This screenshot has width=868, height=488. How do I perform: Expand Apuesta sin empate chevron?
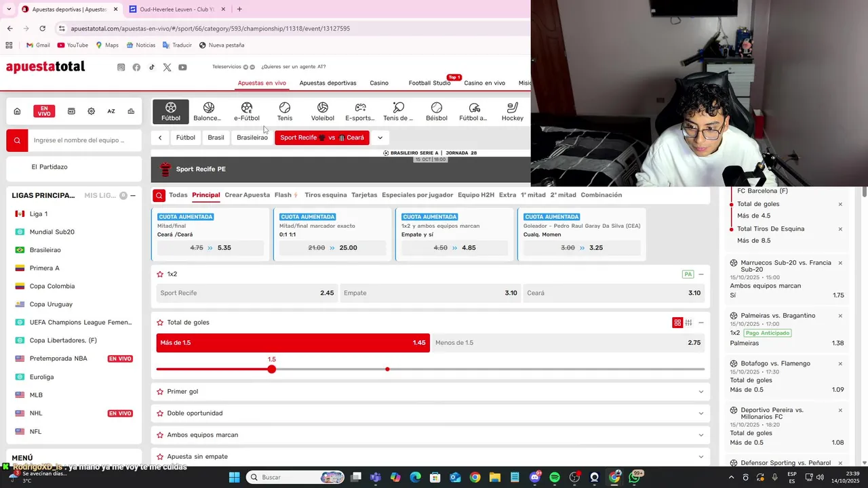coord(701,457)
